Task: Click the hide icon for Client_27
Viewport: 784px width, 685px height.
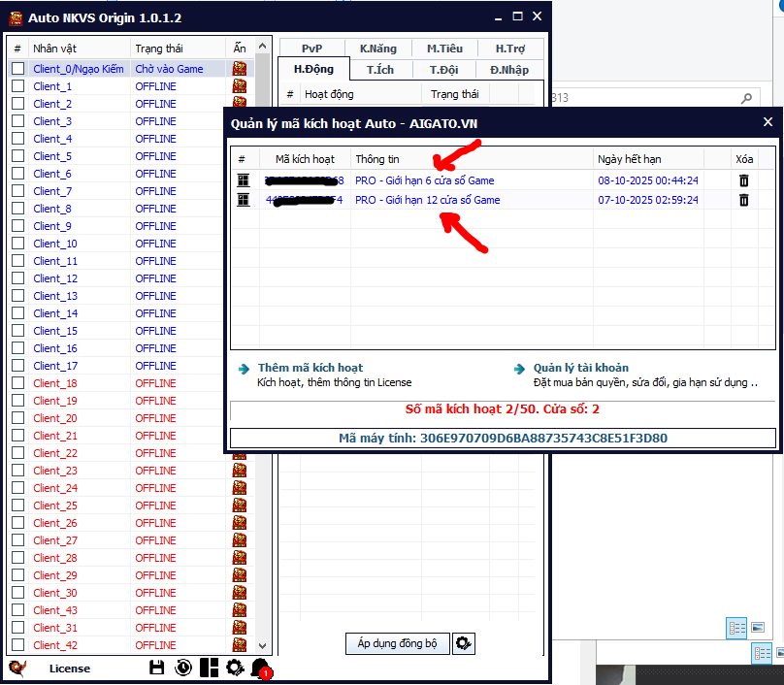Action: [240, 540]
